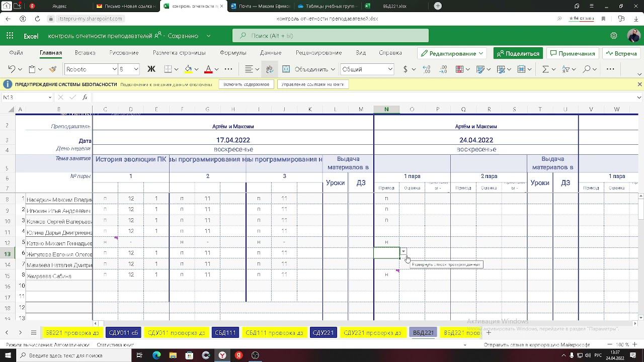Expand the file name options chevron
This screenshot has width=644, height=362.
208,36
